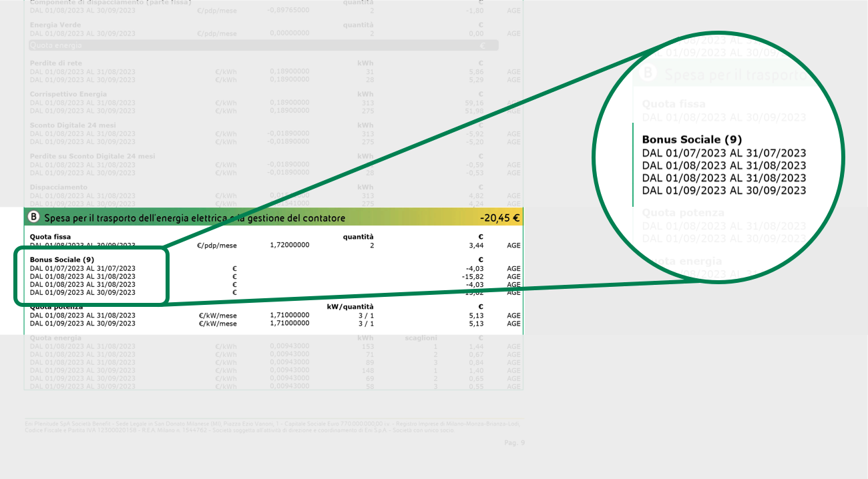Click the circled B icon in green header
Image resolution: width=868 pixels, height=479 pixels.
[x=34, y=217]
